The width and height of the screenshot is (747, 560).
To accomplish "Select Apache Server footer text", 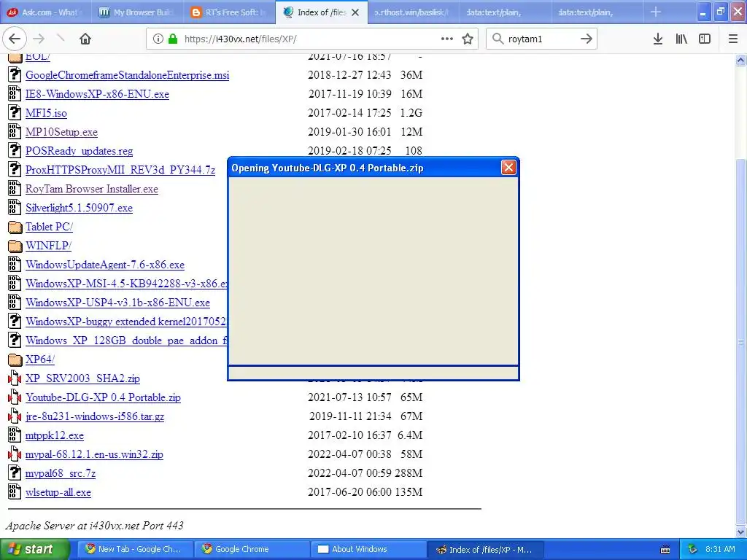I will point(94,526).
